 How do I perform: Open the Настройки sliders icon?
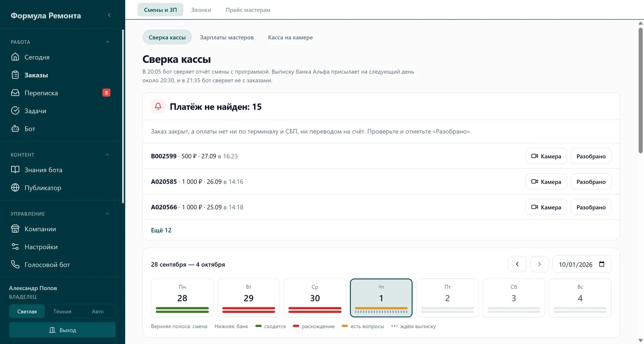15,247
